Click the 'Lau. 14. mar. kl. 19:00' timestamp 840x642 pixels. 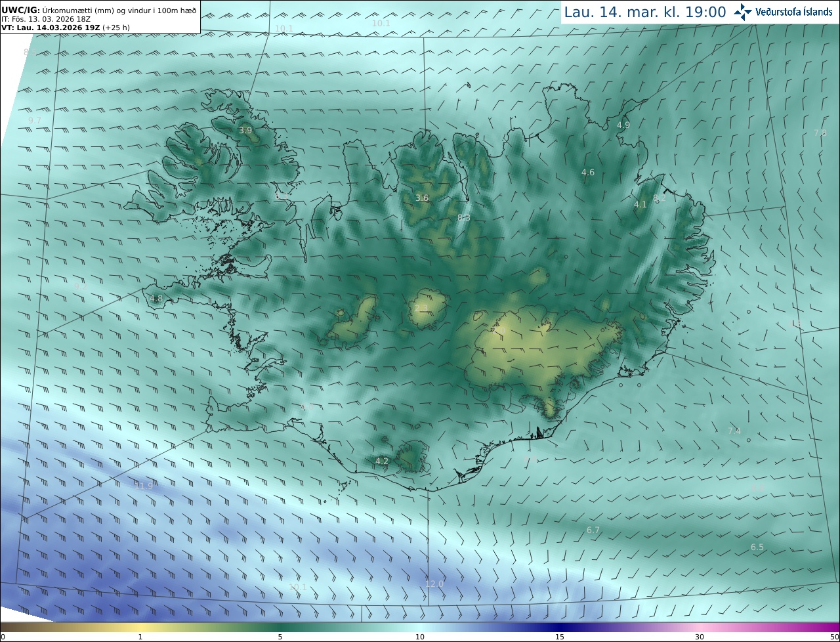[645, 12]
